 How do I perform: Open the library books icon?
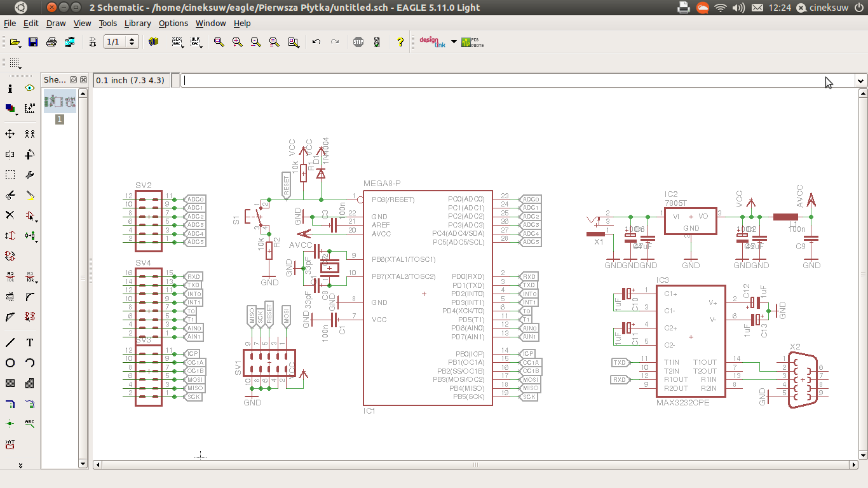pyautogui.click(x=153, y=42)
